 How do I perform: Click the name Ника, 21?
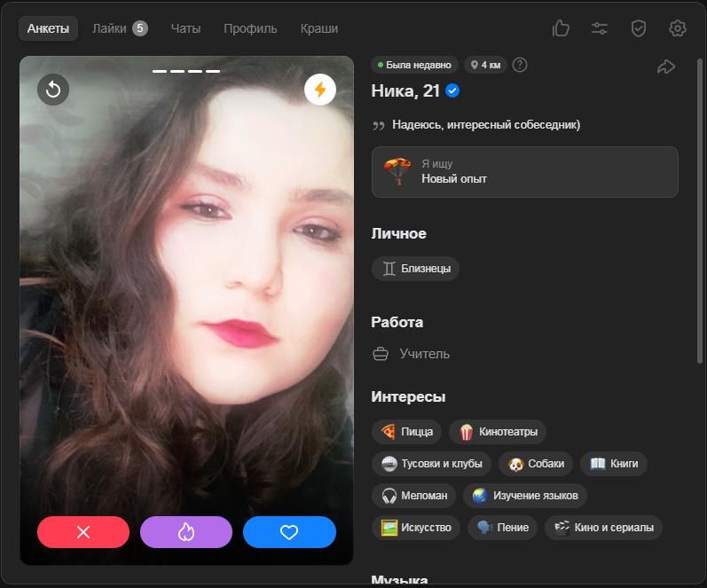pyautogui.click(x=405, y=91)
